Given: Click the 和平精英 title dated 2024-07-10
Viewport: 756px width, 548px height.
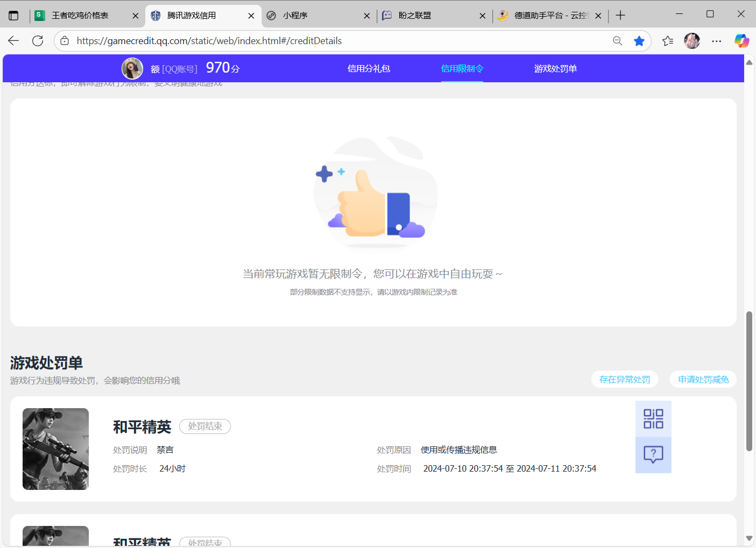Looking at the screenshot, I should (142, 427).
